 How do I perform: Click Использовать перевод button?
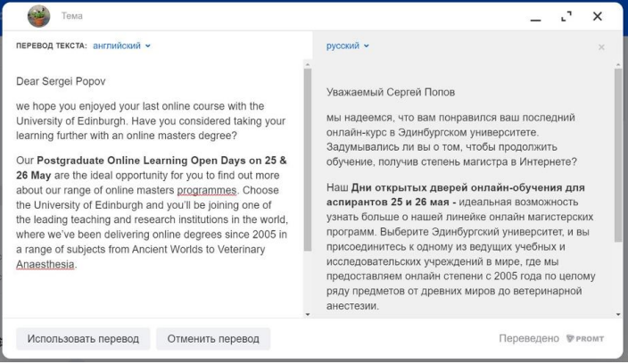pos(83,339)
